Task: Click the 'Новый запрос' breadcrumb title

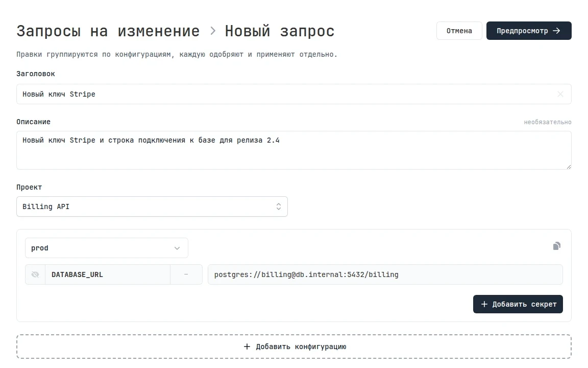Action: pos(279,31)
